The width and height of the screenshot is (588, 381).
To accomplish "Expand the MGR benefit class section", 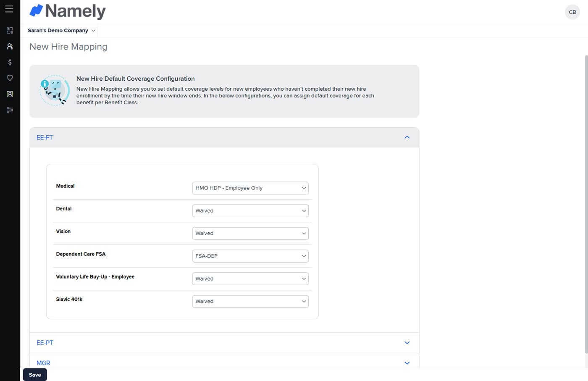I will 407,363.
